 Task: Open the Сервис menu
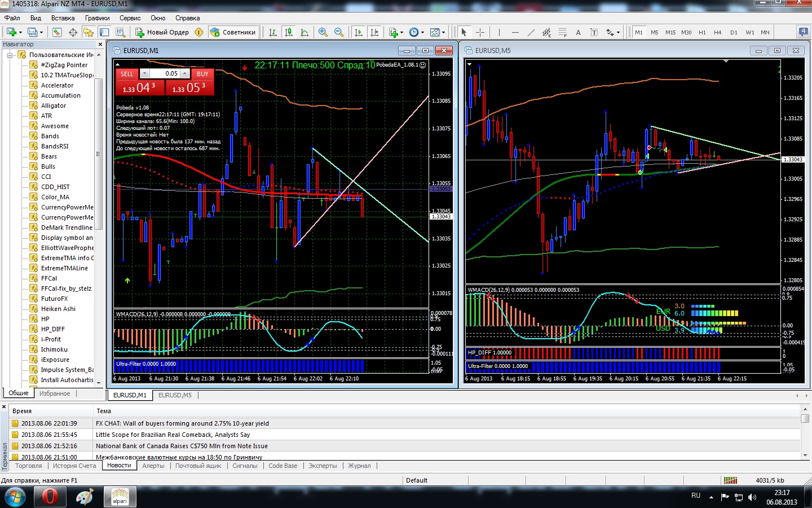click(130, 18)
